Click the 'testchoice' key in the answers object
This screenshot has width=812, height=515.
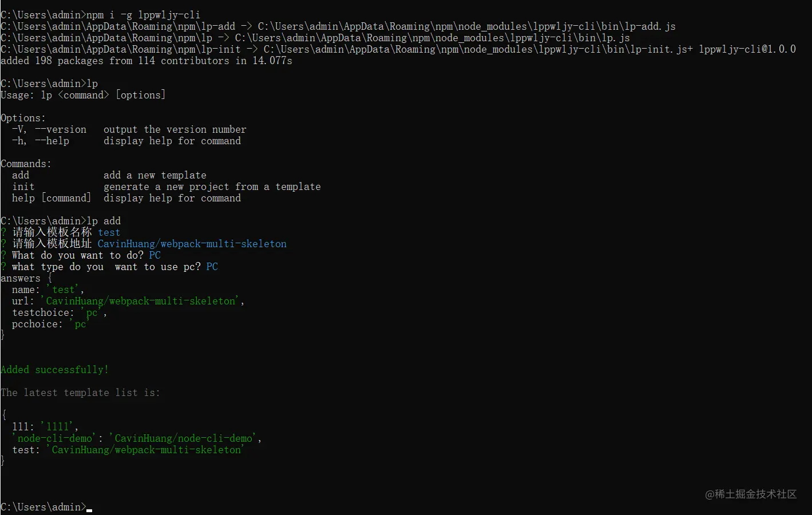click(x=43, y=312)
